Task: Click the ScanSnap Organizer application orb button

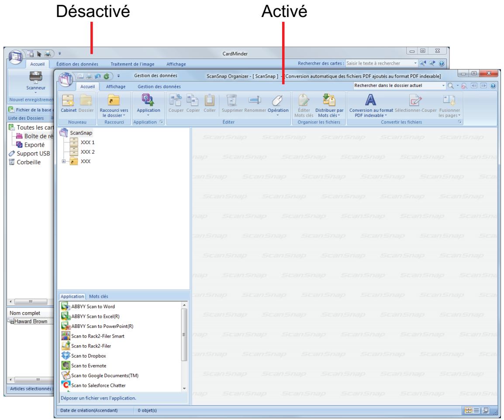Action: tap(66, 79)
